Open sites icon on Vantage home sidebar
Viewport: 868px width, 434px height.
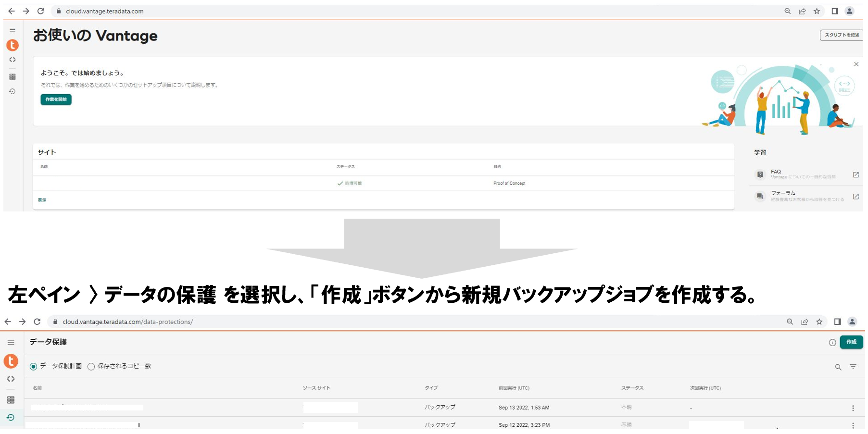tap(13, 77)
